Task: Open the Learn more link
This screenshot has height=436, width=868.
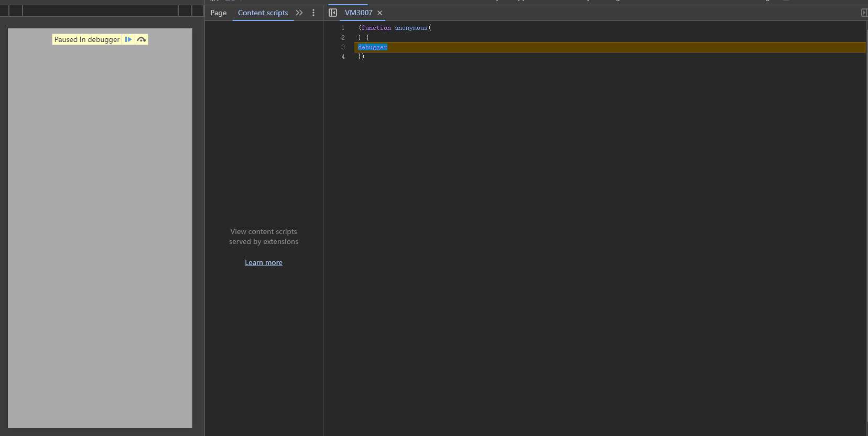Action: (x=264, y=262)
